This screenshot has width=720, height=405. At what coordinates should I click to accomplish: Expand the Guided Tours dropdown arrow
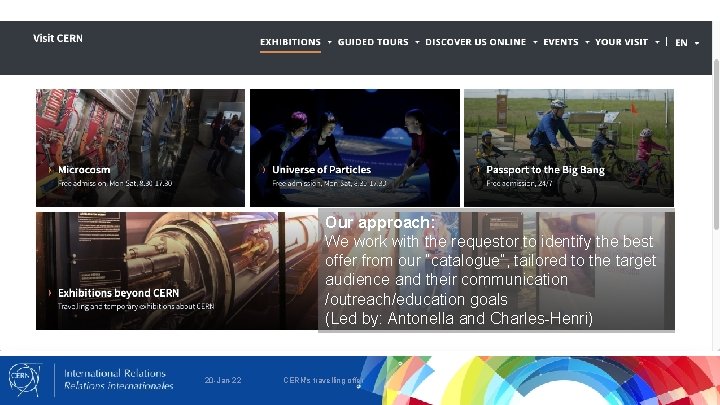417,42
